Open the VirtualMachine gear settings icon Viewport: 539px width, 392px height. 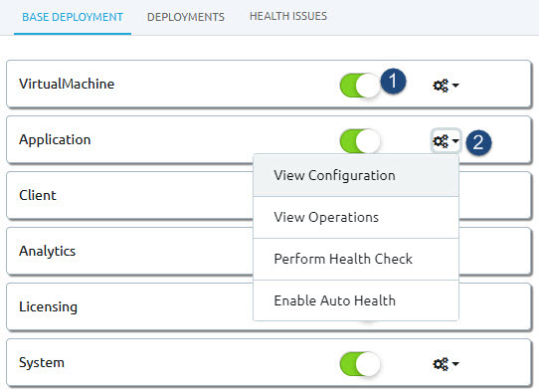[x=441, y=85]
